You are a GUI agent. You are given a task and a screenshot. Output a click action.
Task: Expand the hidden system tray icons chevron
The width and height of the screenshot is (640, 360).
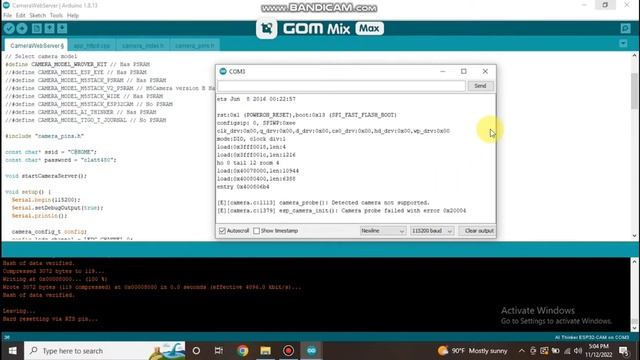[522, 351]
